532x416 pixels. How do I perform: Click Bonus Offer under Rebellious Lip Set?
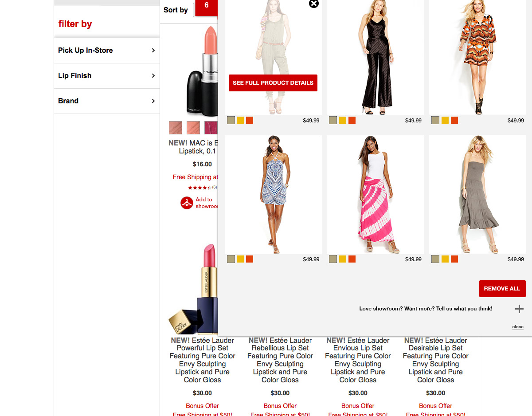pos(280,406)
